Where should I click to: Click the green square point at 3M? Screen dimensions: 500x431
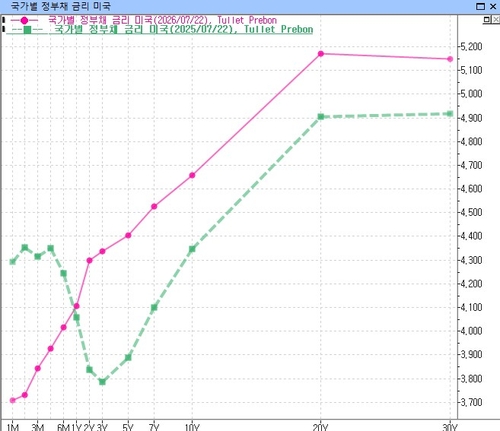pyautogui.click(x=38, y=257)
